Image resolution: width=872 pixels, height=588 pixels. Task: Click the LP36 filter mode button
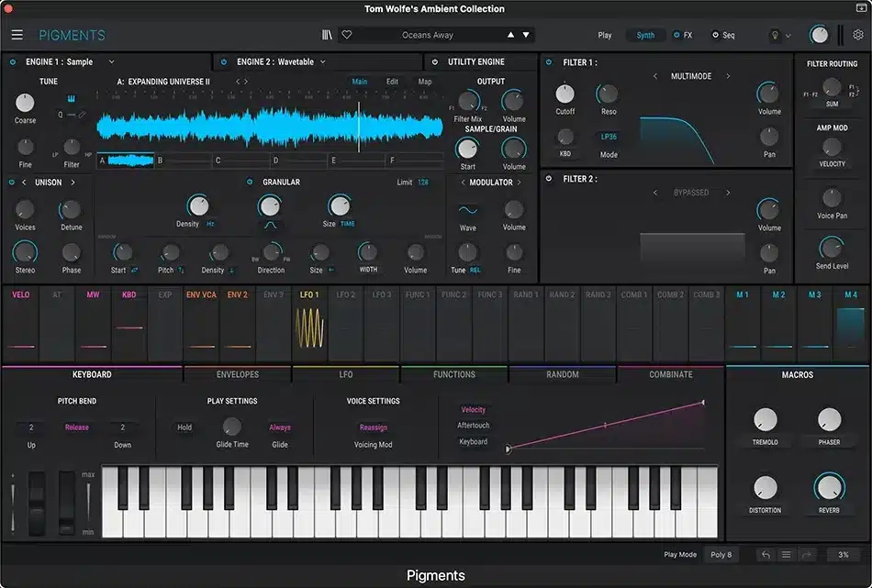click(x=609, y=137)
